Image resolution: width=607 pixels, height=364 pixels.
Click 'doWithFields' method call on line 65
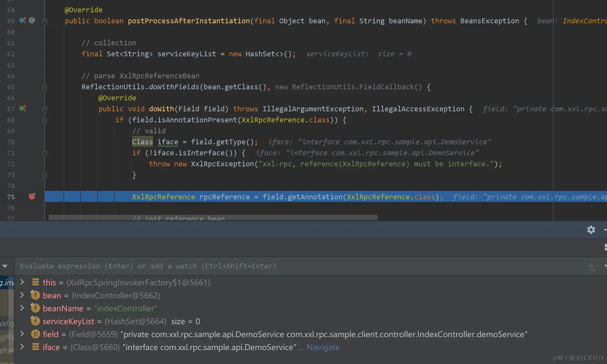pyautogui.click(x=174, y=87)
